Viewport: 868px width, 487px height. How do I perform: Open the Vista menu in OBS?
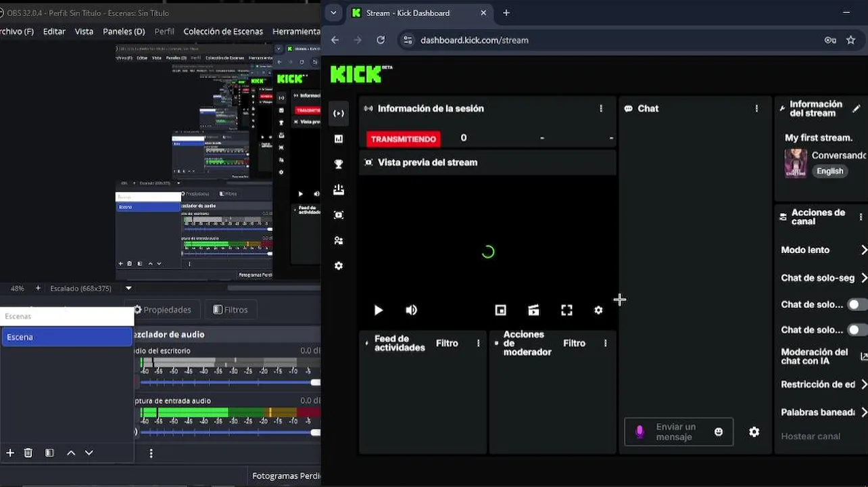pyautogui.click(x=84, y=31)
